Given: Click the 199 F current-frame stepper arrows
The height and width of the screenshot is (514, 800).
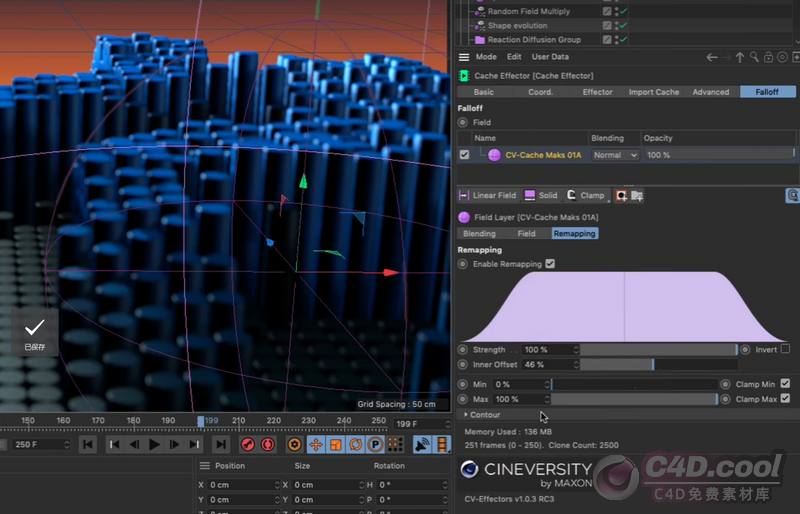Looking at the screenshot, I should [x=447, y=424].
